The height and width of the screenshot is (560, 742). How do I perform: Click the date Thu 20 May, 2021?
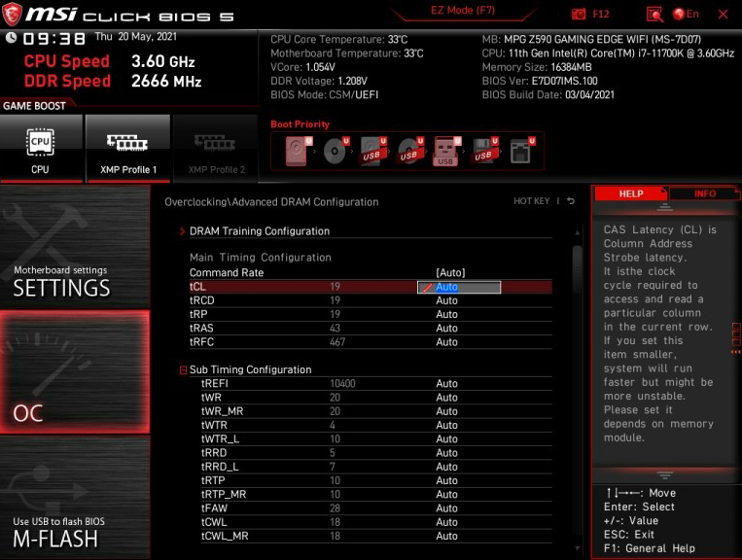(136, 36)
